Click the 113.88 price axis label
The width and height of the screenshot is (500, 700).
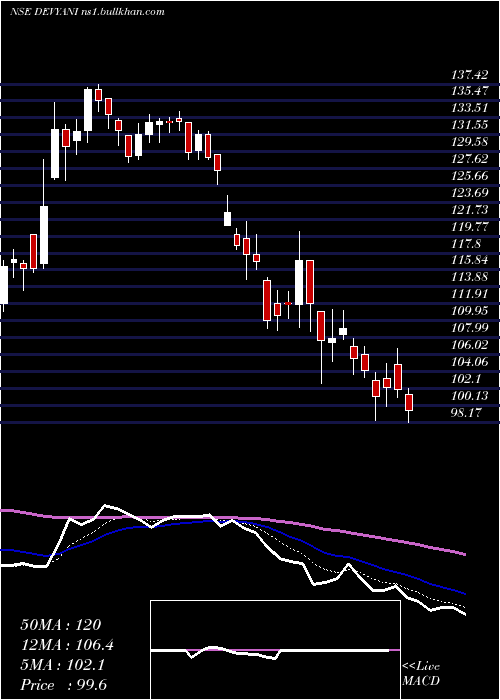point(469,277)
